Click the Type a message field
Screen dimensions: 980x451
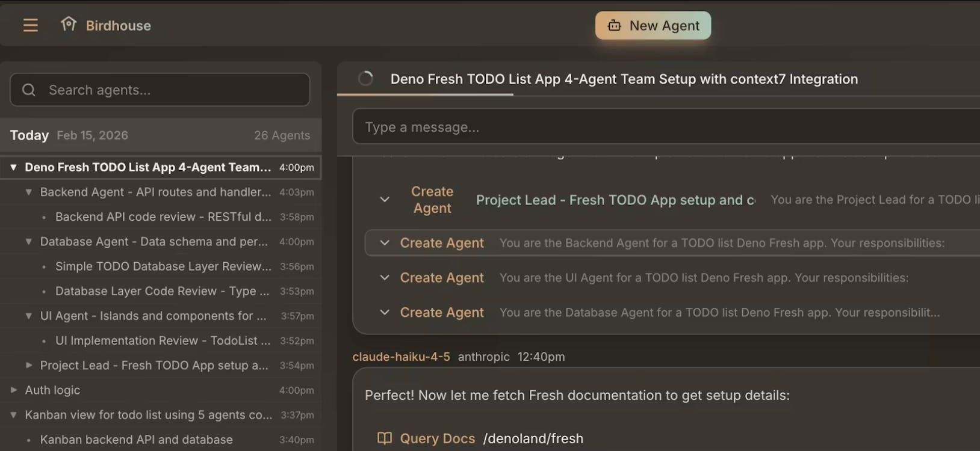[666, 127]
